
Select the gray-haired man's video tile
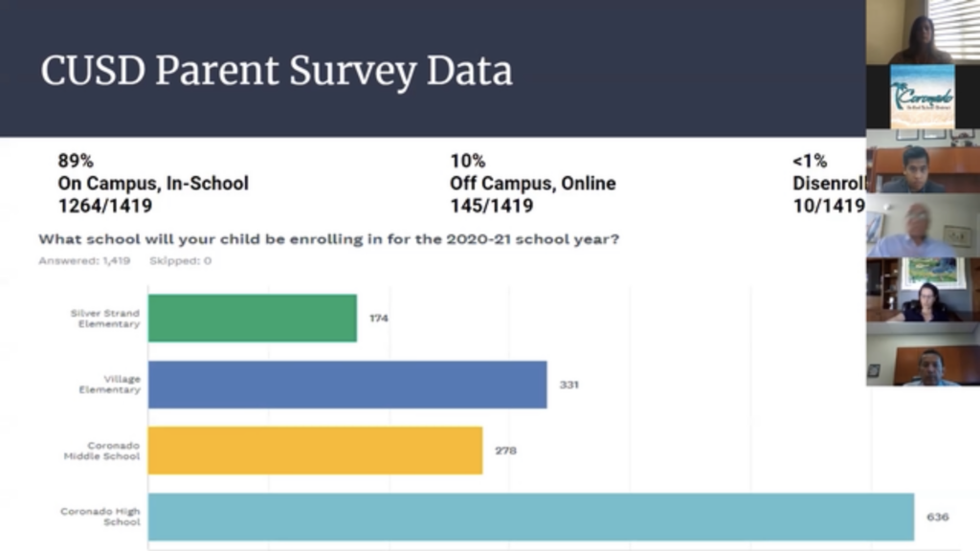pyautogui.click(x=923, y=227)
